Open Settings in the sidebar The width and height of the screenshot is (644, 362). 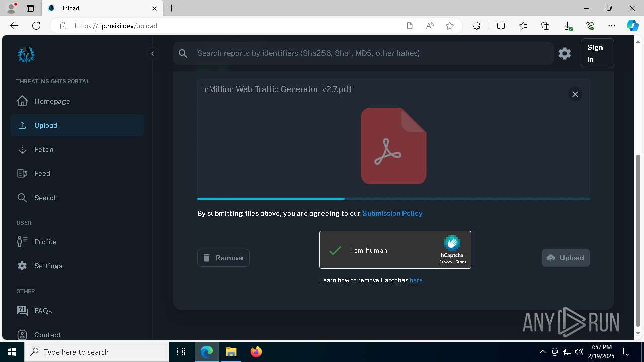77,266
